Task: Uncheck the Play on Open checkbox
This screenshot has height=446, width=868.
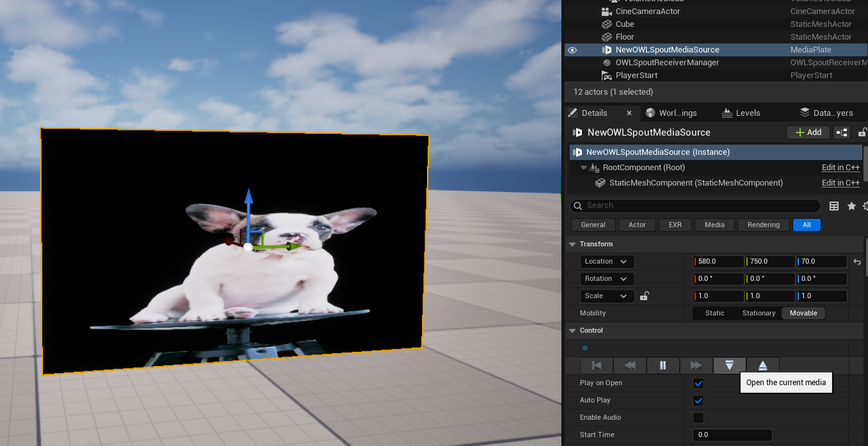Action: pyautogui.click(x=698, y=383)
